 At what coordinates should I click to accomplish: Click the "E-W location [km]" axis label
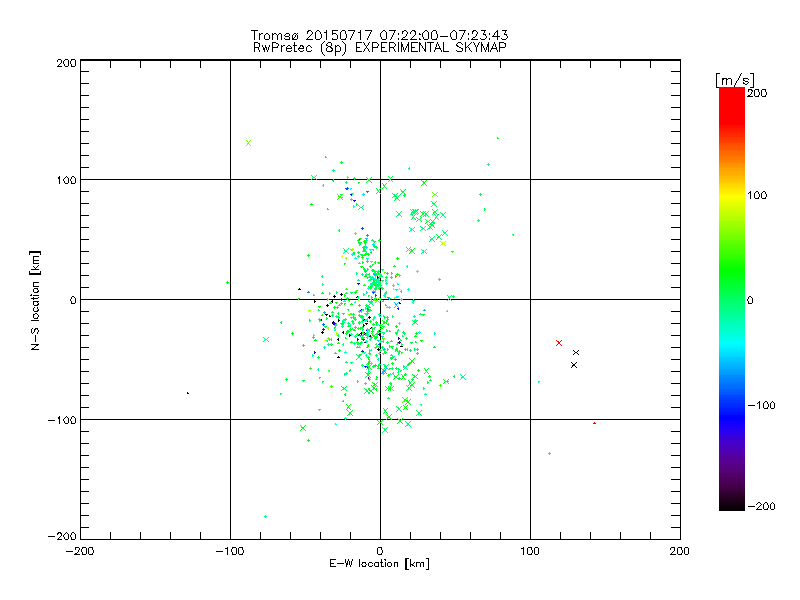pos(379,564)
